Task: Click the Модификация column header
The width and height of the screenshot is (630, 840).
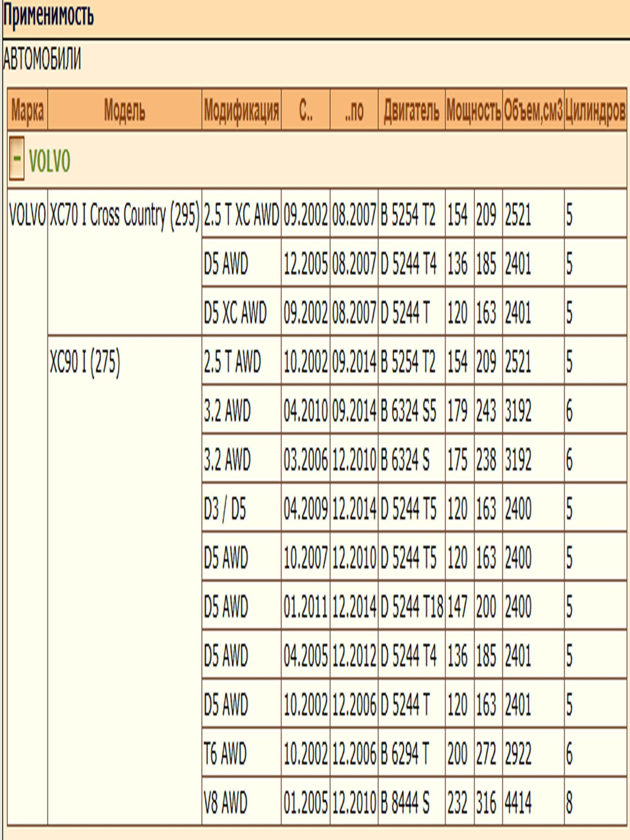Action: pyautogui.click(x=241, y=111)
